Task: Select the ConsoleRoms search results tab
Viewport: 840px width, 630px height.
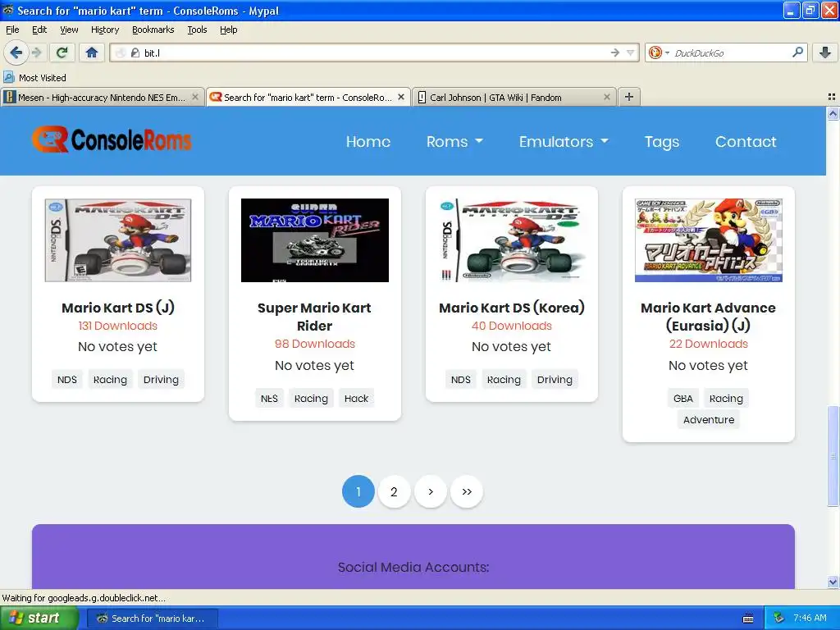Action: [x=308, y=97]
